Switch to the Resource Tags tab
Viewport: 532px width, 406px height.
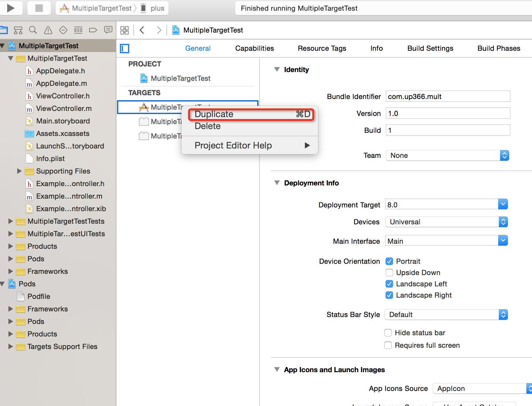coord(322,48)
